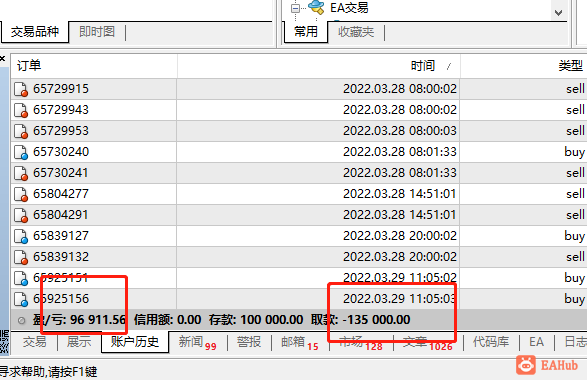The image size is (587, 380).
Task: Click the order icon beside 65804277
Action: [x=21, y=194]
